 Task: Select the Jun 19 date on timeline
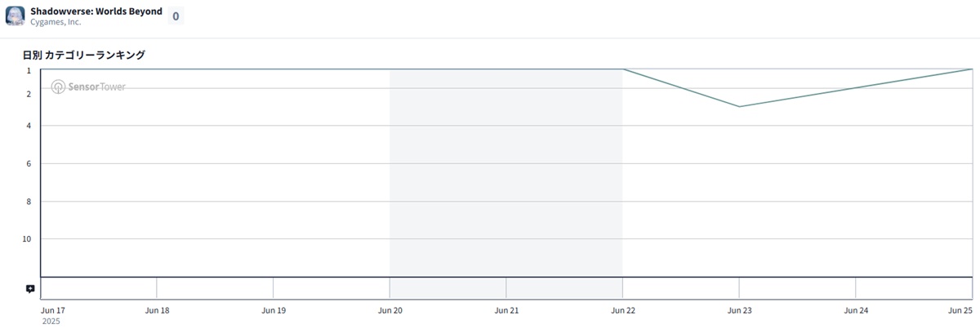pyautogui.click(x=274, y=310)
